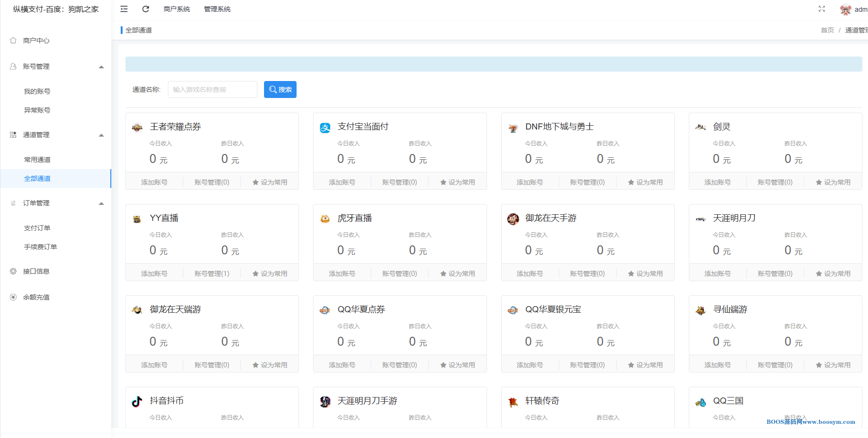Open 账号管理(0) on DNF地下城与勇士 card

point(587,182)
